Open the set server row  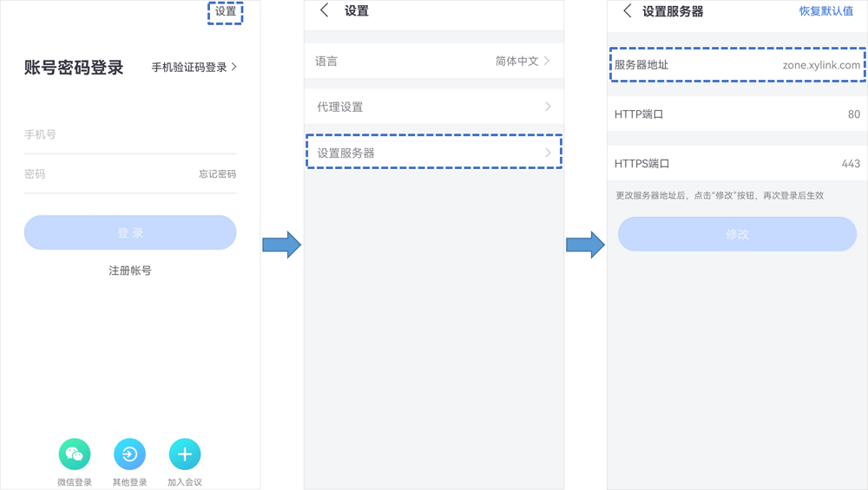pyautogui.click(x=434, y=153)
